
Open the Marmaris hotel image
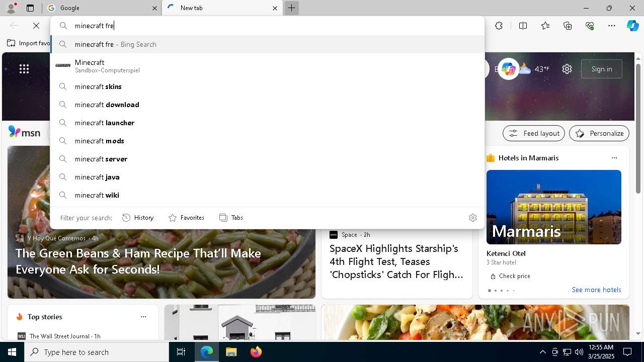(x=554, y=207)
